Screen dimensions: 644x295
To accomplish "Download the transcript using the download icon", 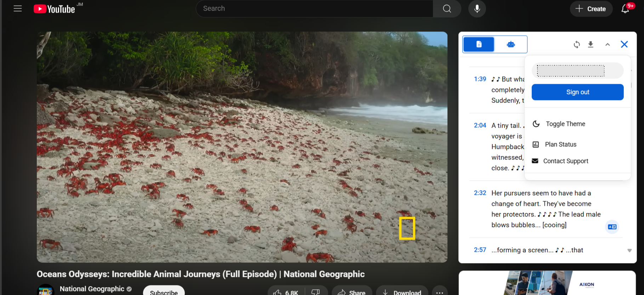I will [x=591, y=45].
